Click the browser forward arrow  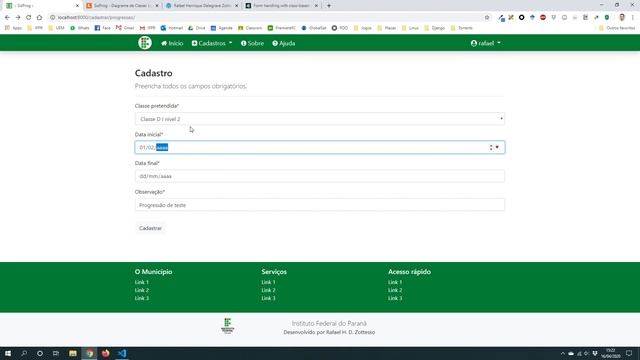coord(18,18)
